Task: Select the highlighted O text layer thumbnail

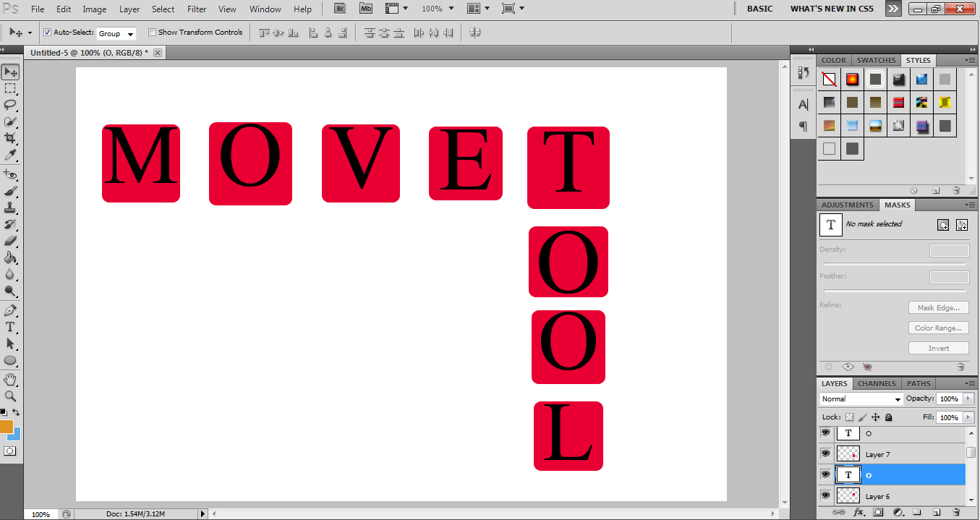Action: [848, 474]
